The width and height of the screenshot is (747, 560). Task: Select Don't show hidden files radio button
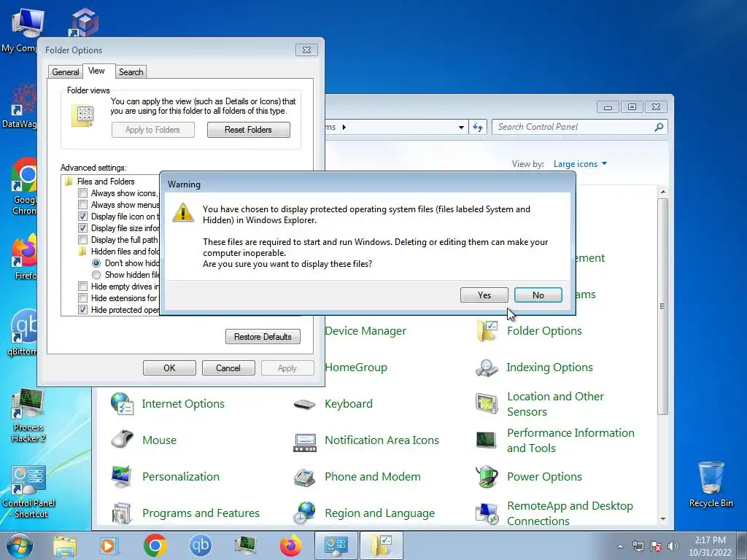pos(96,263)
